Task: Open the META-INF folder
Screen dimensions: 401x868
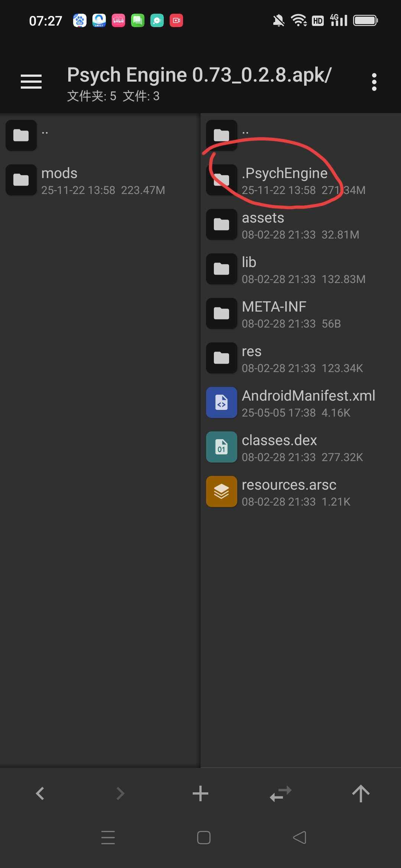Action: click(274, 314)
